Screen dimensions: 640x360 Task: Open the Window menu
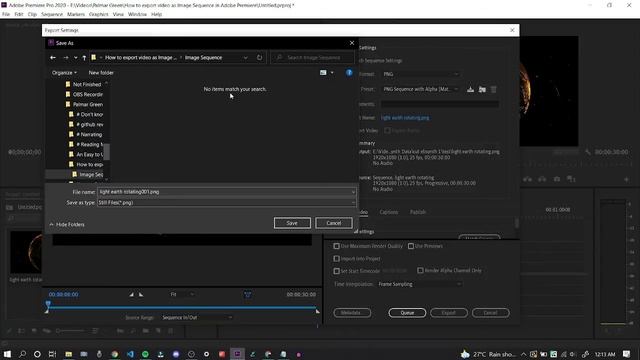coord(137,14)
